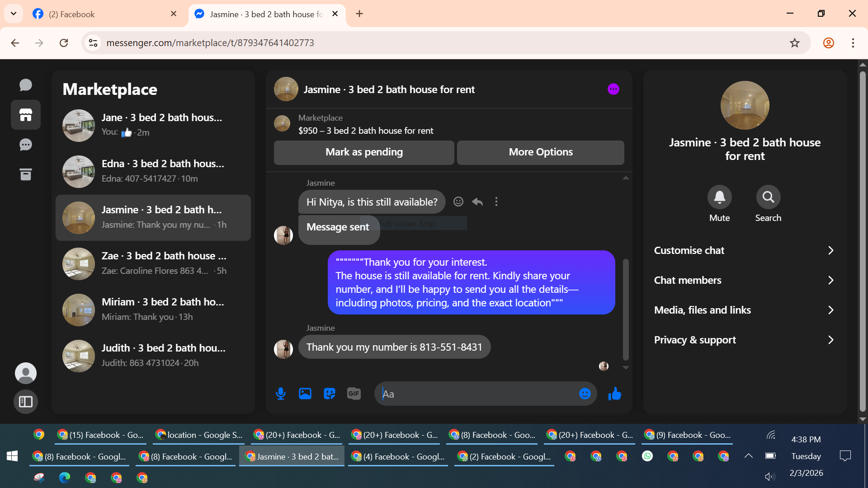
Task: Open the Edna conversation in the list
Action: [153, 171]
